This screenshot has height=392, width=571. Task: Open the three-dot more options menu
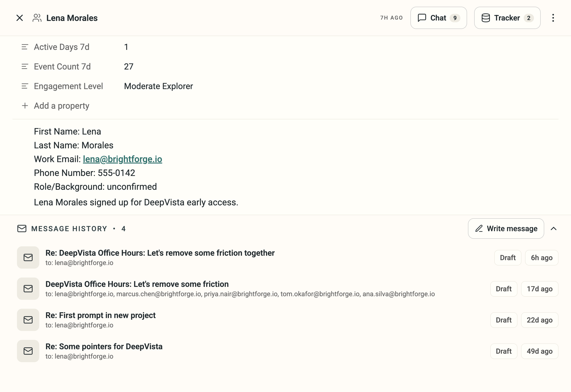553,18
